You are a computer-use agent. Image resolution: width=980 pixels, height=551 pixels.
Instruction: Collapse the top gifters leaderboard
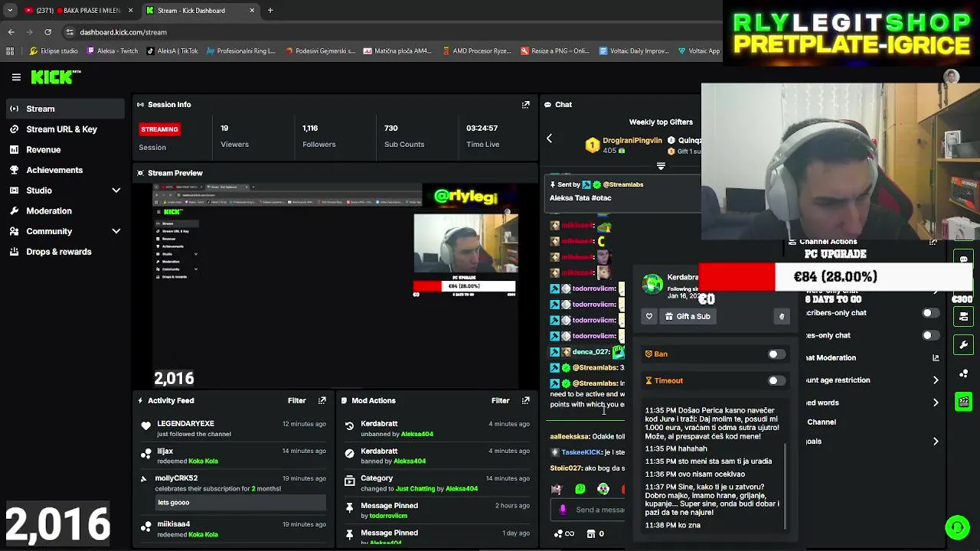point(661,166)
